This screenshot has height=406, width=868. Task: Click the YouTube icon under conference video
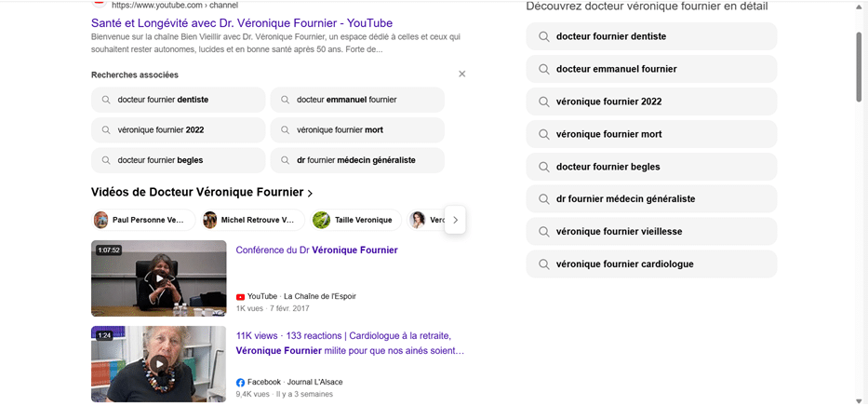pyautogui.click(x=241, y=296)
